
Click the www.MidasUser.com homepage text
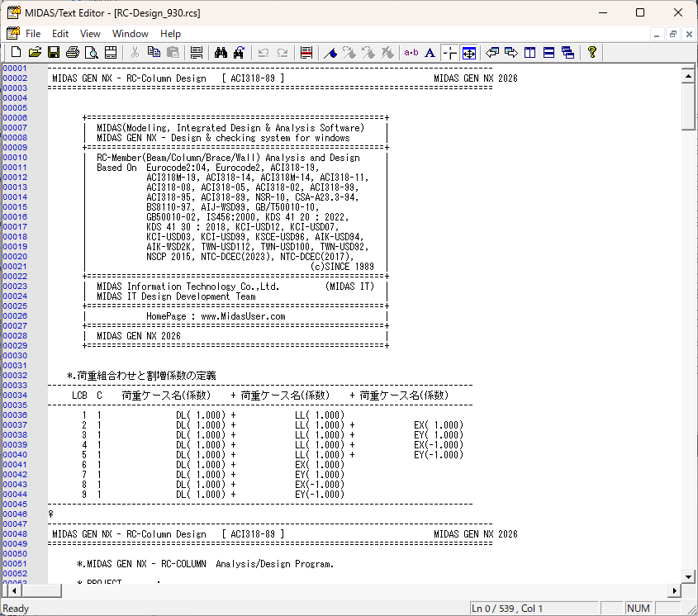[243, 316]
